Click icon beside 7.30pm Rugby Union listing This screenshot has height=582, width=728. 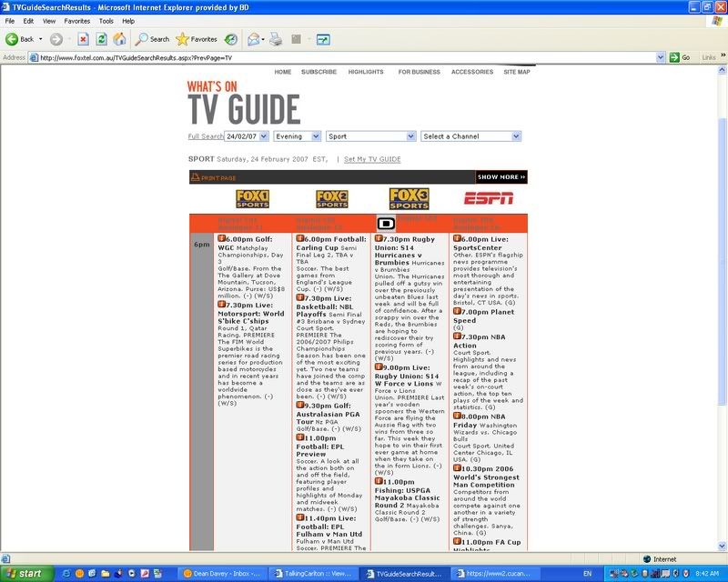click(379, 238)
